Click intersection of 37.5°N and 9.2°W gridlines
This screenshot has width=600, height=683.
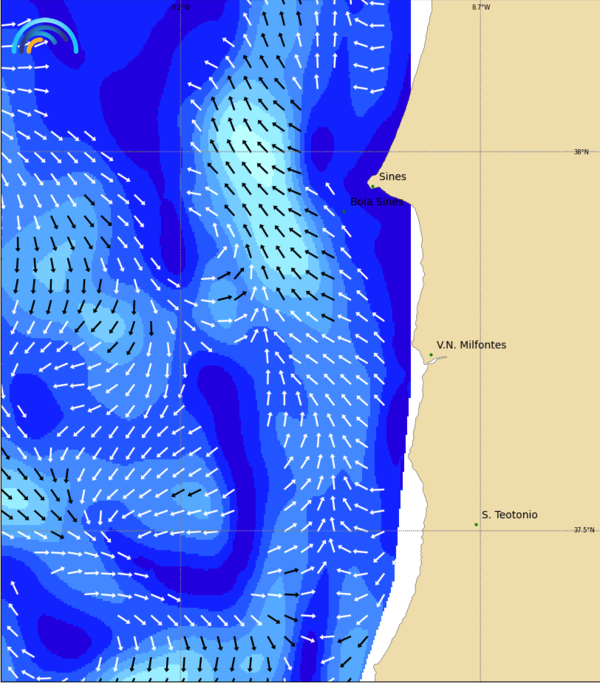pos(180,530)
